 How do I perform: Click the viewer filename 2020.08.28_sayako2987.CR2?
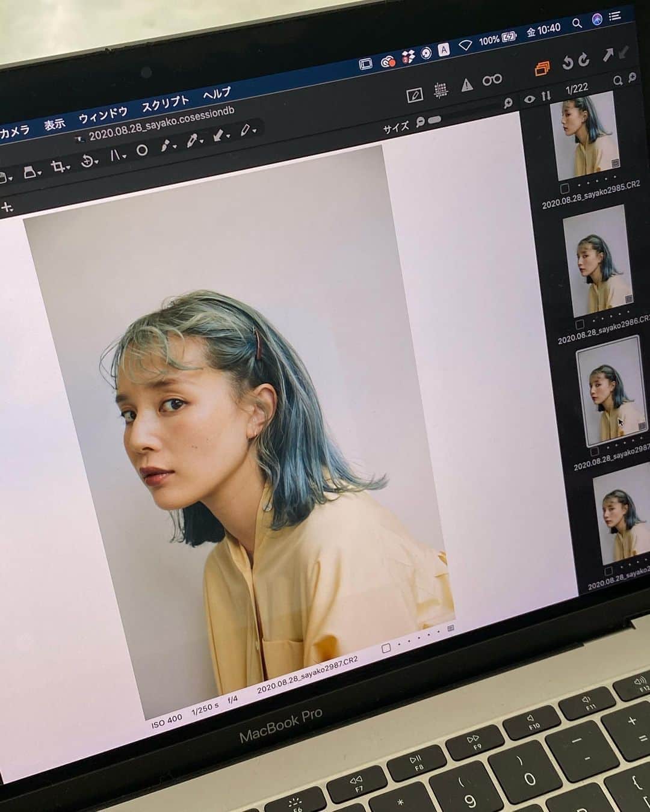(x=308, y=675)
